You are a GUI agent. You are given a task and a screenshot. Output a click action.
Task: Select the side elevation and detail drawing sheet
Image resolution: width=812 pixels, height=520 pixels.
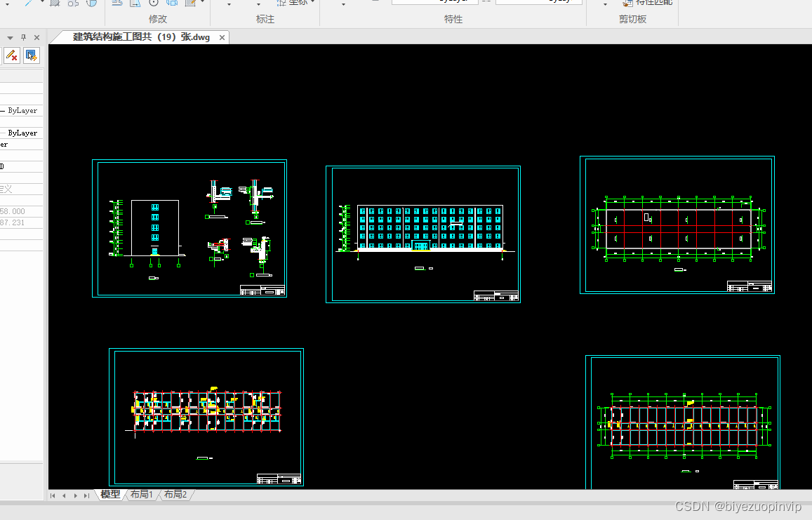(189, 228)
